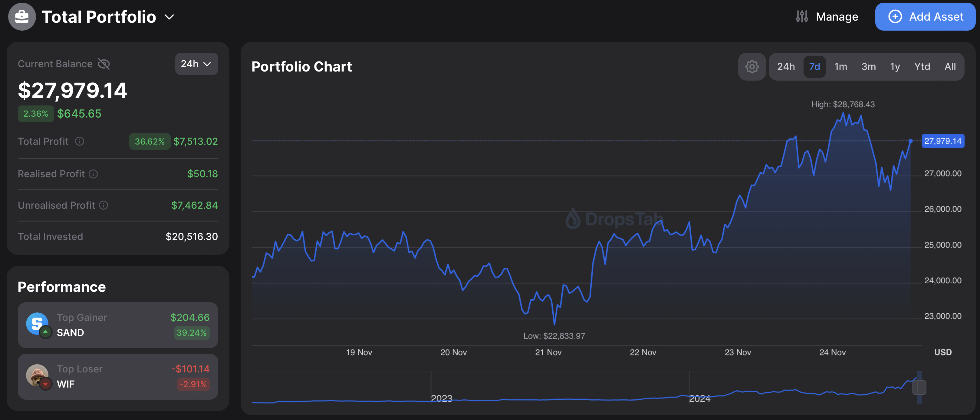The image size is (980, 420).
Task: Open the Top Gainer SAND card
Action: pyautogui.click(x=118, y=325)
